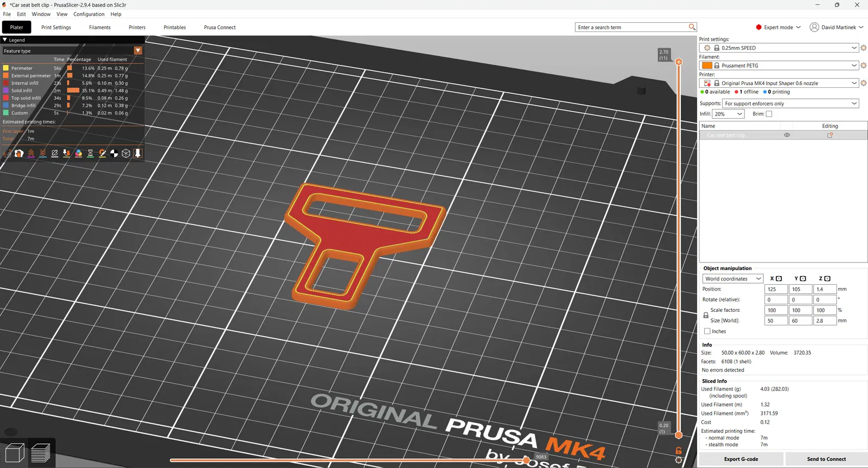868x468 pixels.
Task: Open the Feature type view dropdown
Action: coord(138,51)
